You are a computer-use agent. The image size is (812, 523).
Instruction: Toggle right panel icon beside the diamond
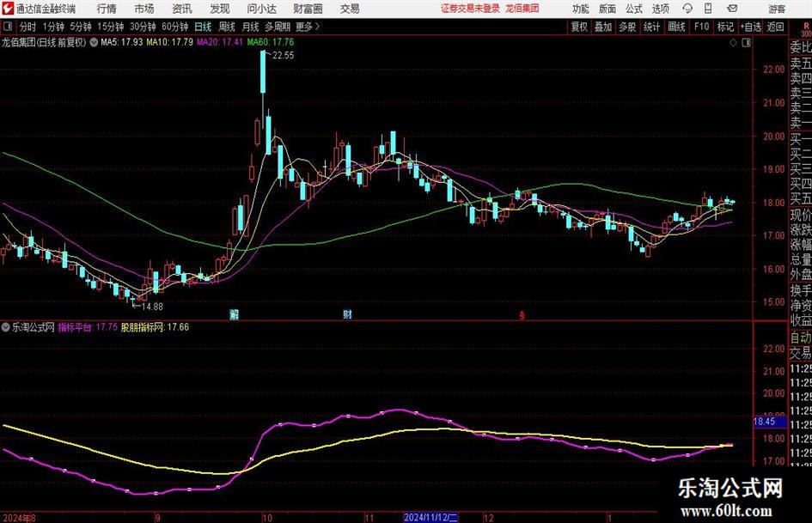tap(746, 43)
